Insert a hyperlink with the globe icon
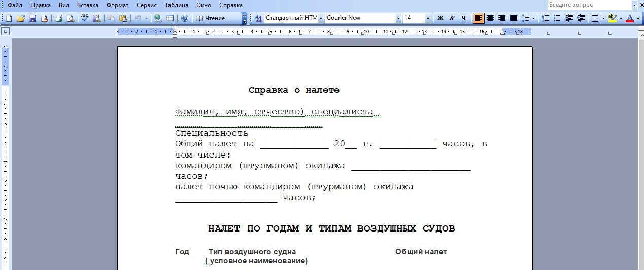Screen dimensions: 644x270 (158, 18)
